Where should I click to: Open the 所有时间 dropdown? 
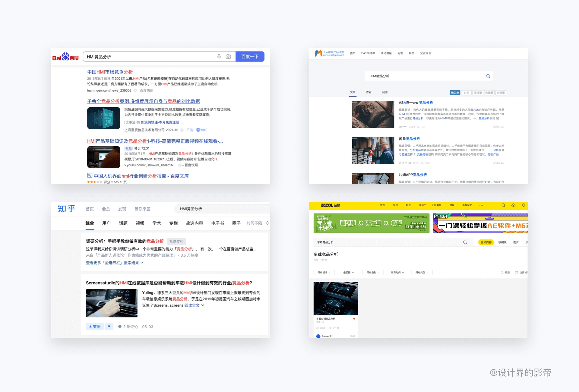click(397, 273)
